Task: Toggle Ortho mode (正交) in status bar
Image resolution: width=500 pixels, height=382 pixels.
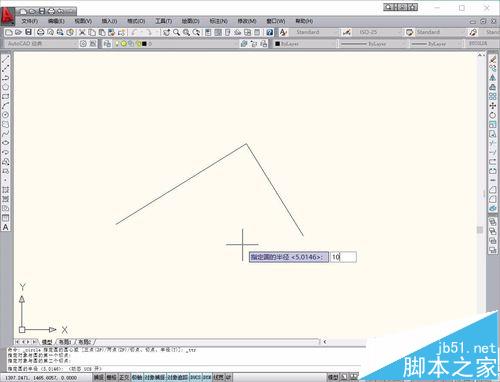Action: pos(124,377)
